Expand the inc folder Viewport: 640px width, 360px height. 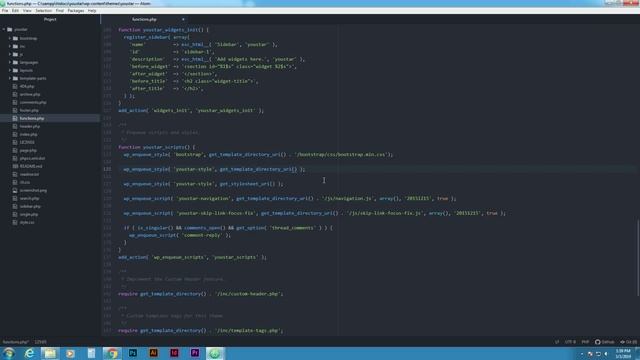(10, 46)
